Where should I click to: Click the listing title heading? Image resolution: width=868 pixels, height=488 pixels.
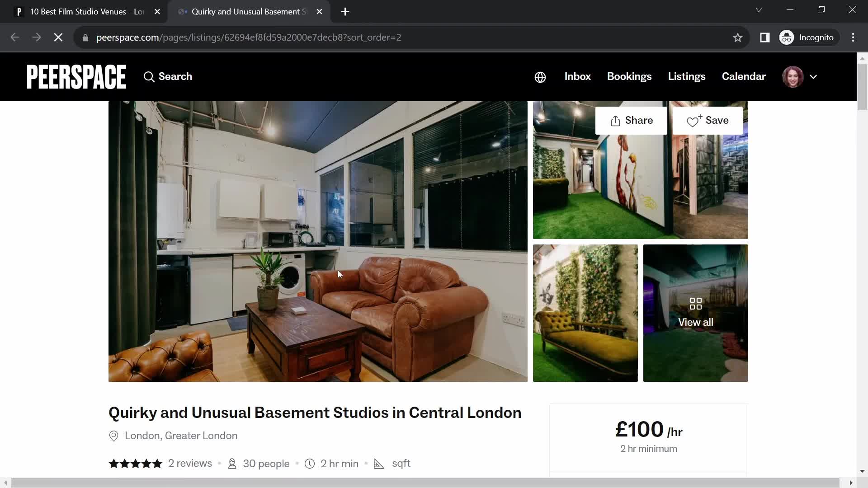tap(315, 413)
